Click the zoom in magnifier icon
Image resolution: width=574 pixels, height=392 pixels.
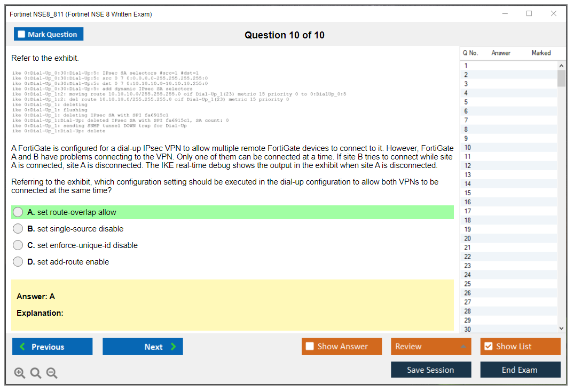click(x=19, y=373)
